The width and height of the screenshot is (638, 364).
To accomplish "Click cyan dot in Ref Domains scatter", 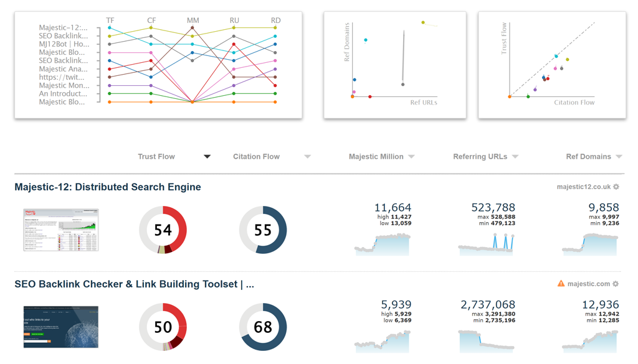I will click(365, 40).
